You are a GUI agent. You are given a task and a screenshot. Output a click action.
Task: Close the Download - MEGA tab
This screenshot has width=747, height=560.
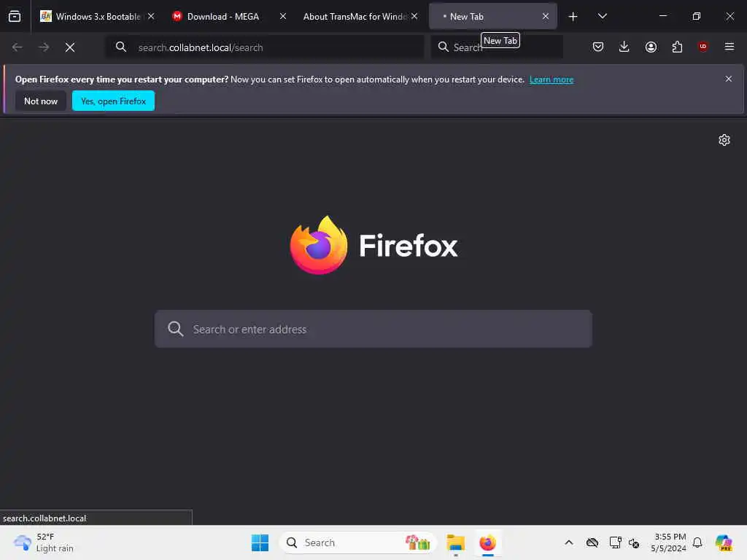[282, 16]
